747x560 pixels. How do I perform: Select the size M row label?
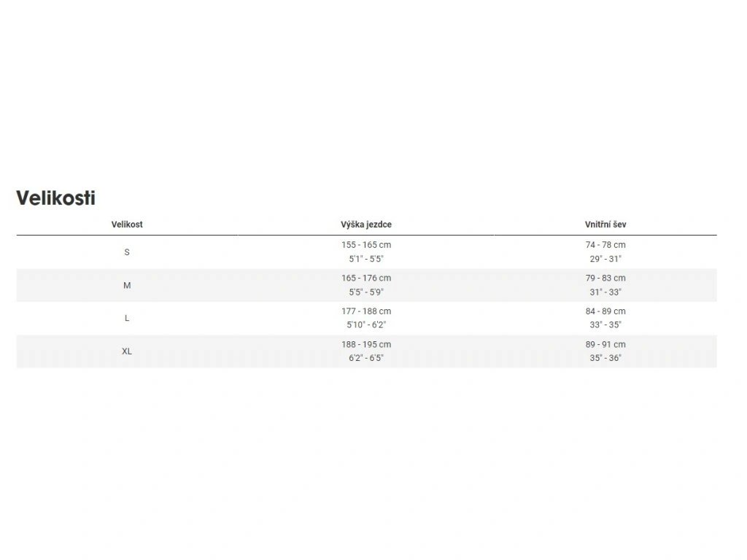(x=127, y=285)
